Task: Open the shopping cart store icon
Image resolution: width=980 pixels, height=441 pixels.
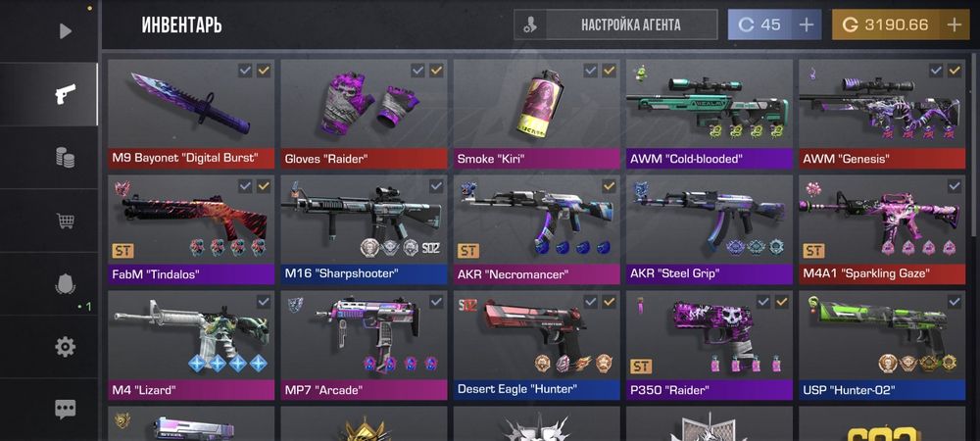Action: coord(65,220)
